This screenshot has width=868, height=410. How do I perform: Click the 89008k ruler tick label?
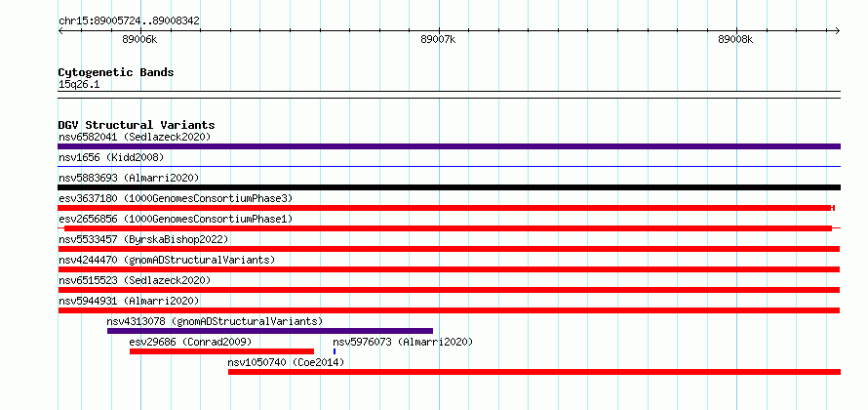point(735,39)
